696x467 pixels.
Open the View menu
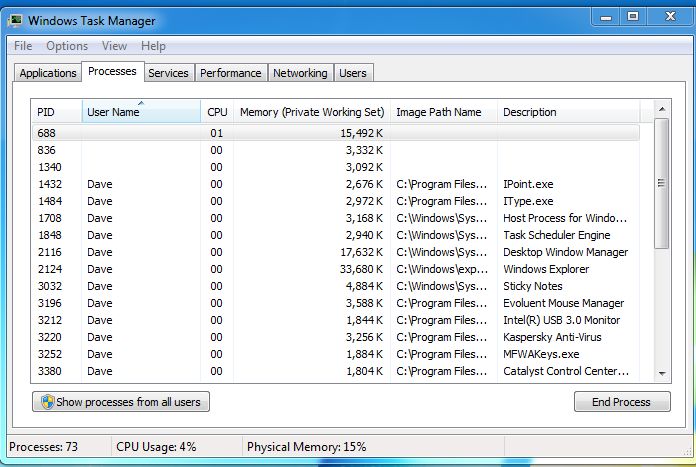(x=114, y=46)
